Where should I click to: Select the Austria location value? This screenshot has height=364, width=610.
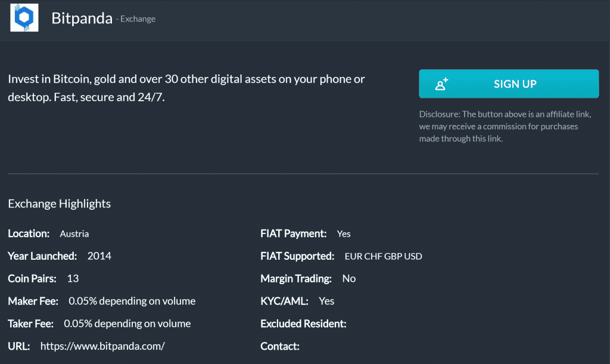74,234
